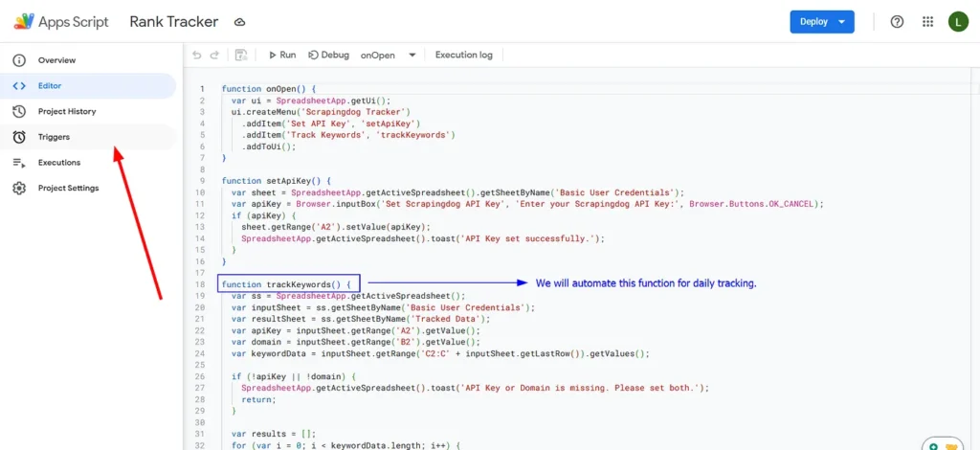Click the 'Set API Key' addItem line

click(x=330, y=124)
